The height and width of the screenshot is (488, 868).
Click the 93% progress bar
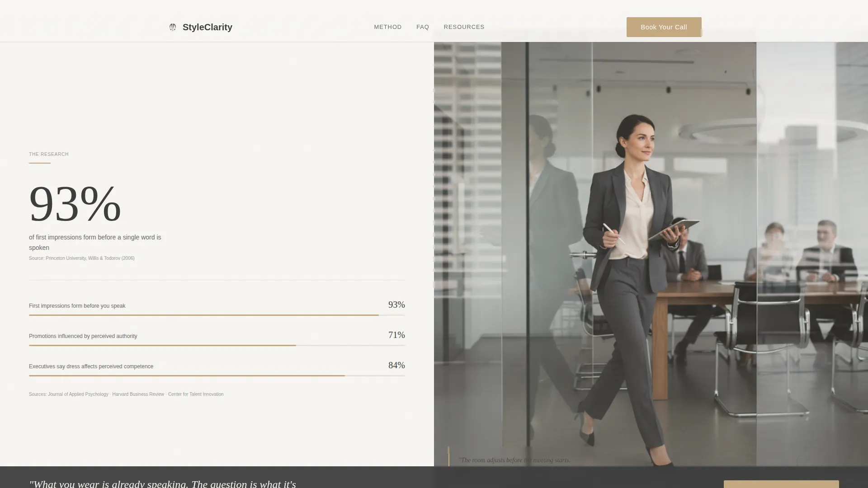(217, 315)
